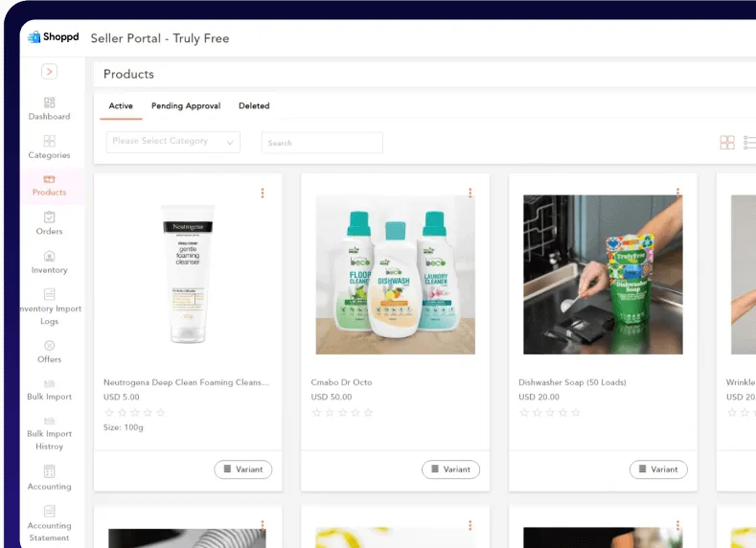Open Dashboard from the sidebar icon
Screen dimensions: 756x548
click(49, 103)
